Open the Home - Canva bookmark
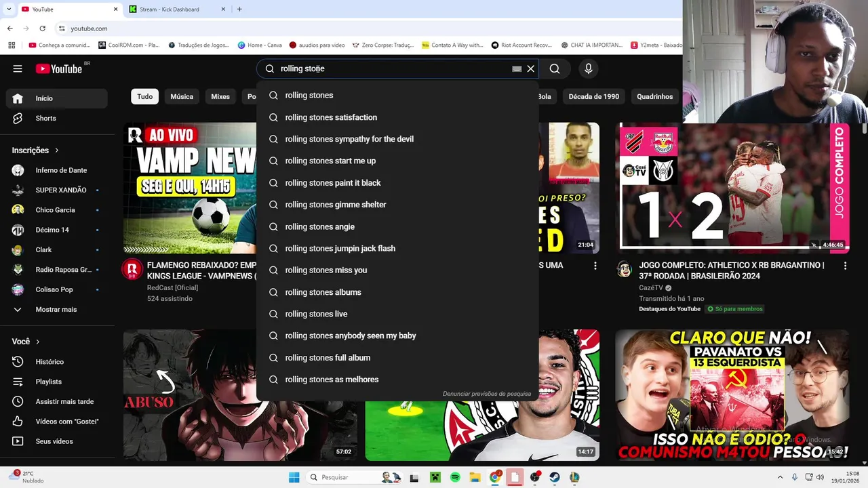This screenshot has width=868, height=488. (x=260, y=45)
